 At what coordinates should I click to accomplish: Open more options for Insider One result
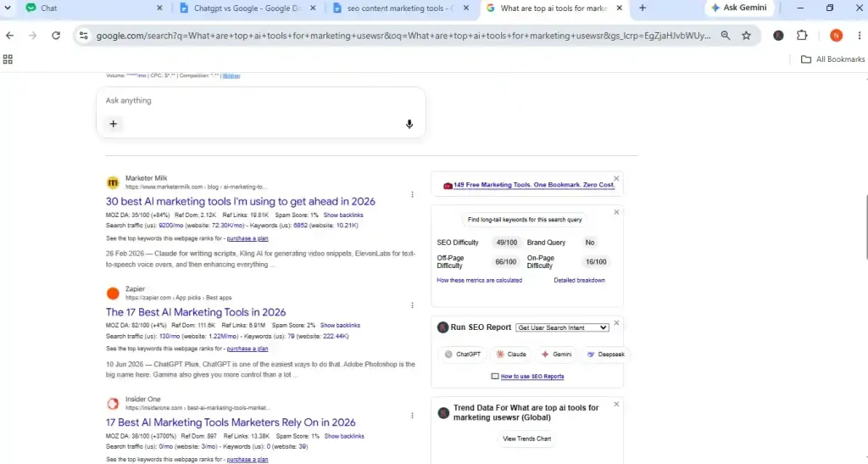click(413, 416)
